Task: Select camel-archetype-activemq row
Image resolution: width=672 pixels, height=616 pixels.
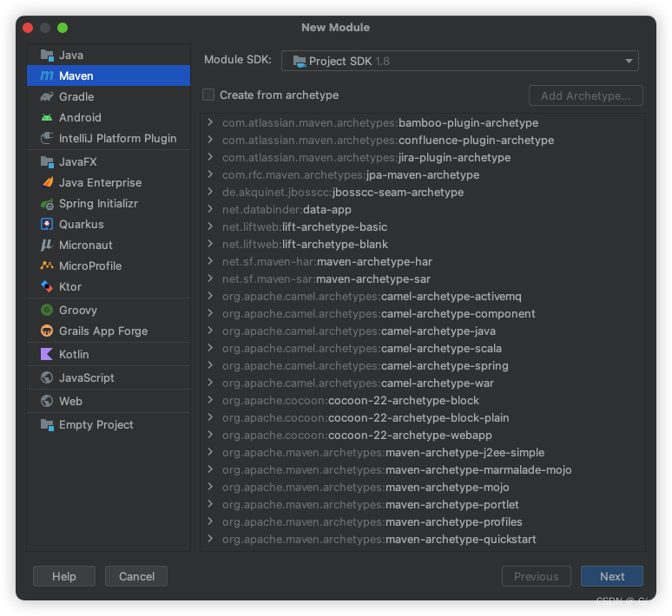Action: (423, 296)
